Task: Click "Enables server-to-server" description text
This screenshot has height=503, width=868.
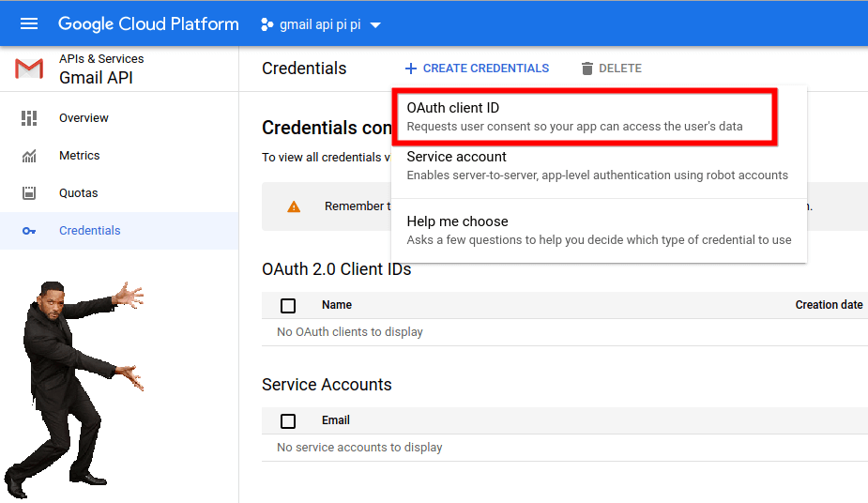Action: click(x=598, y=175)
